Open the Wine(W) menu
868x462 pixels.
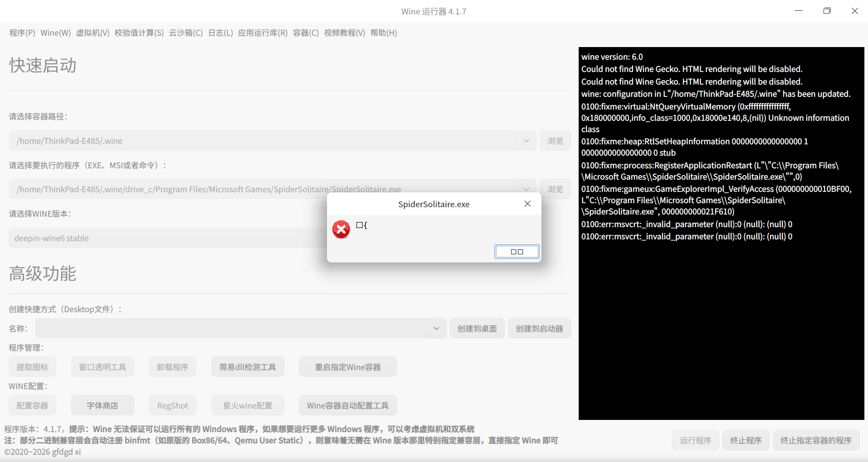pos(55,33)
